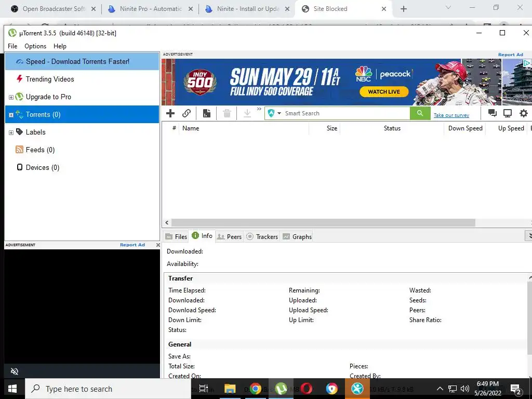
Task: Open a new browser tab
Action: (x=403, y=9)
